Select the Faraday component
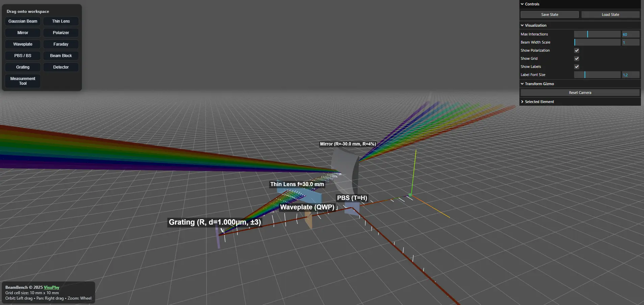The width and height of the screenshot is (644, 305). click(61, 44)
